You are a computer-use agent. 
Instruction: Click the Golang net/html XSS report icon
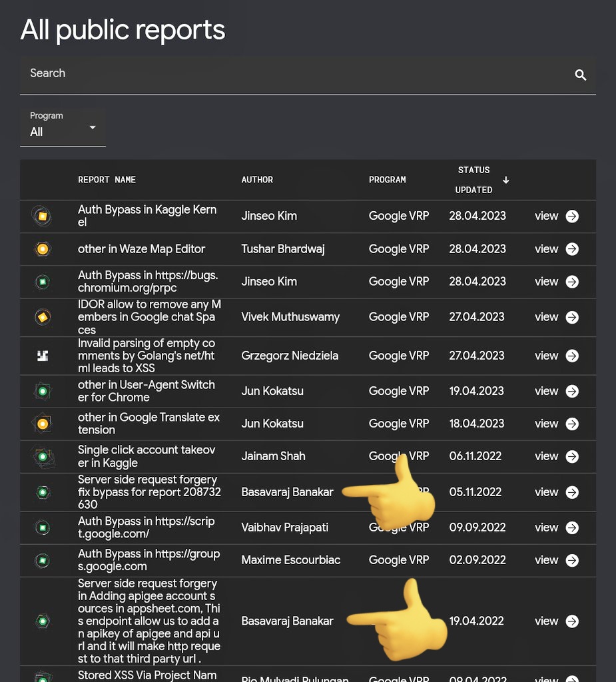[x=43, y=356]
